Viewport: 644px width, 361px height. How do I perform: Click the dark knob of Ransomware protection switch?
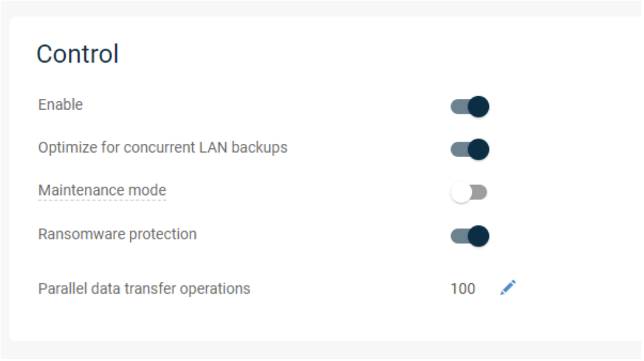point(479,236)
